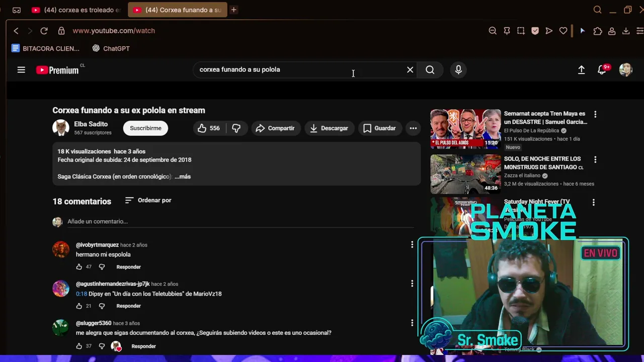Viewport: 644px width, 362px height.
Task: Like the Dipsy Teletubbies comment
Action: click(x=79, y=306)
